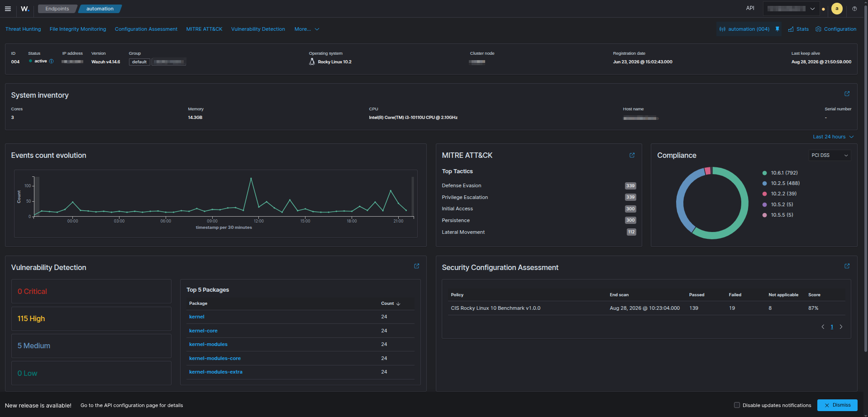Select the 10.2.2 (39) legend swatch
Screen dimensions: 868x417
(x=764, y=194)
